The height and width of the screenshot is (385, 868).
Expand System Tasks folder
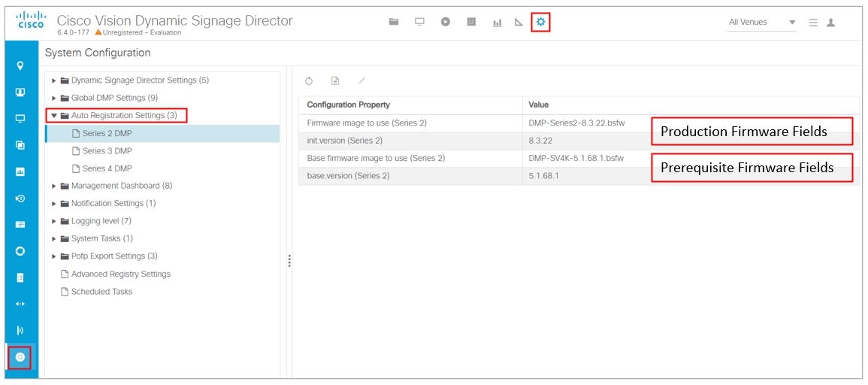click(54, 239)
